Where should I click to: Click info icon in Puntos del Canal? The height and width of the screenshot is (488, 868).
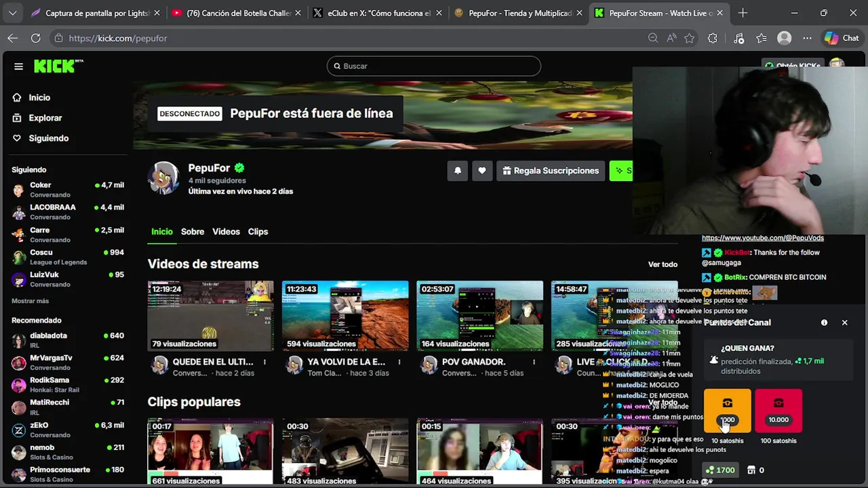click(824, 323)
